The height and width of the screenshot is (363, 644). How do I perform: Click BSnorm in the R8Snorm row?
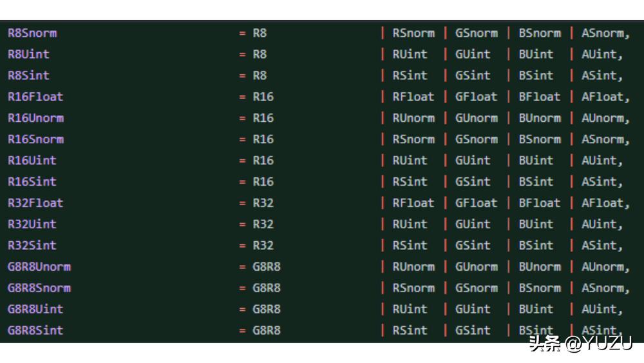point(540,33)
